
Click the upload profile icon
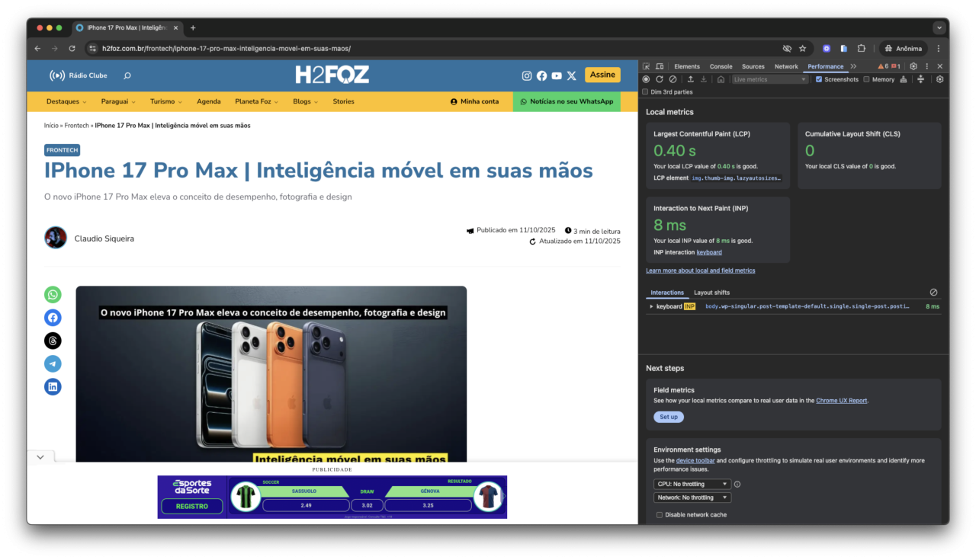(690, 79)
